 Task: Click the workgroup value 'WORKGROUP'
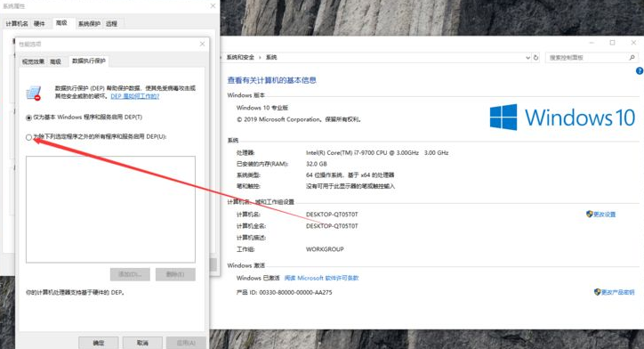click(x=325, y=249)
